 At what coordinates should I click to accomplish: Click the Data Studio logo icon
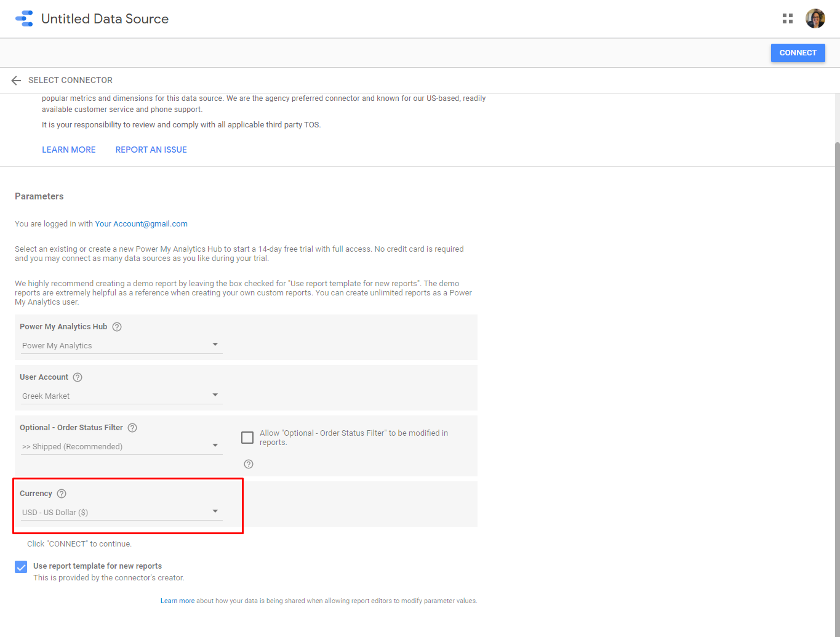click(x=24, y=18)
